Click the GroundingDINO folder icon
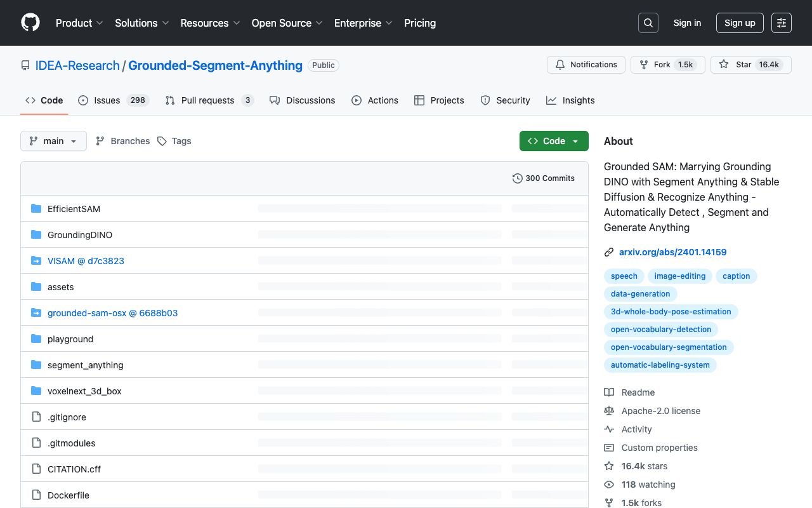812x508 pixels. [36, 235]
